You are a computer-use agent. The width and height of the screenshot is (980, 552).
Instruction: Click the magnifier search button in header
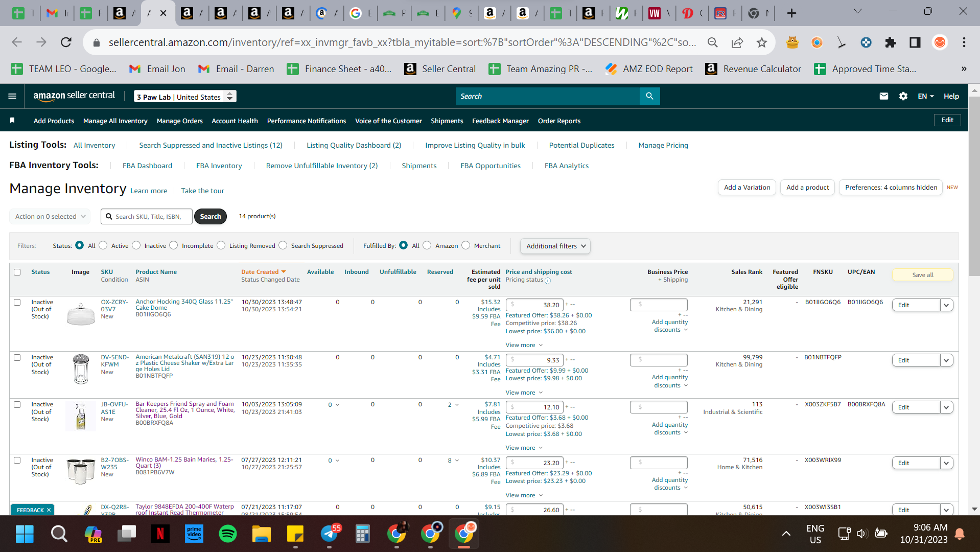point(649,96)
